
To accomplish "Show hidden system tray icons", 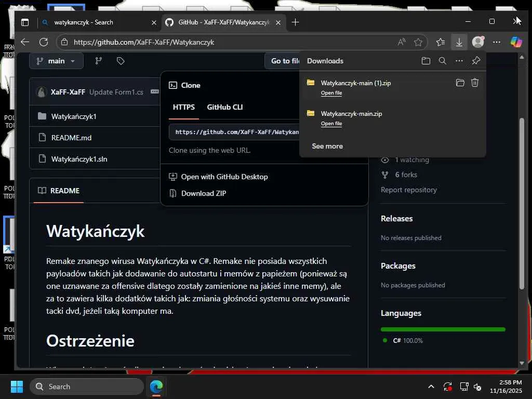I will click(431, 387).
